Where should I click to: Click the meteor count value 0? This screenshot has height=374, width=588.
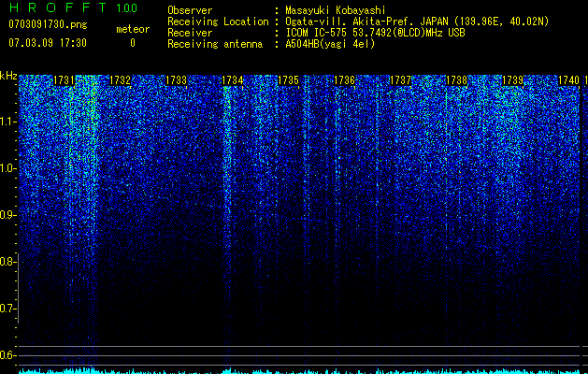click(x=133, y=43)
